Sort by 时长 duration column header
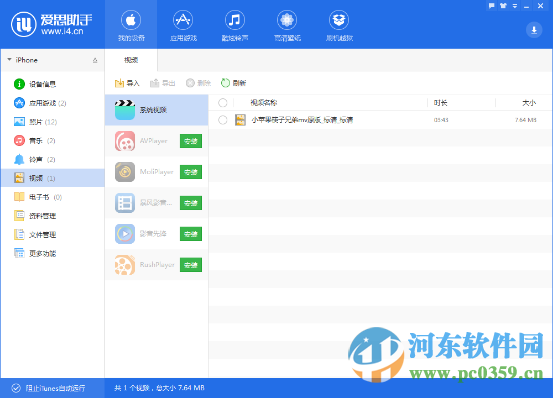 click(x=440, y=103)
